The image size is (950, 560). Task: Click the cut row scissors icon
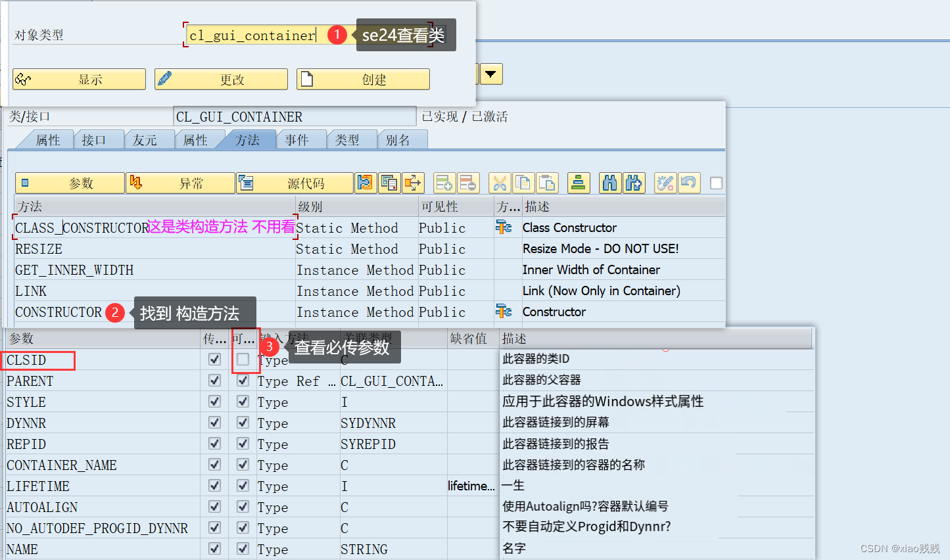click(500, 183)
